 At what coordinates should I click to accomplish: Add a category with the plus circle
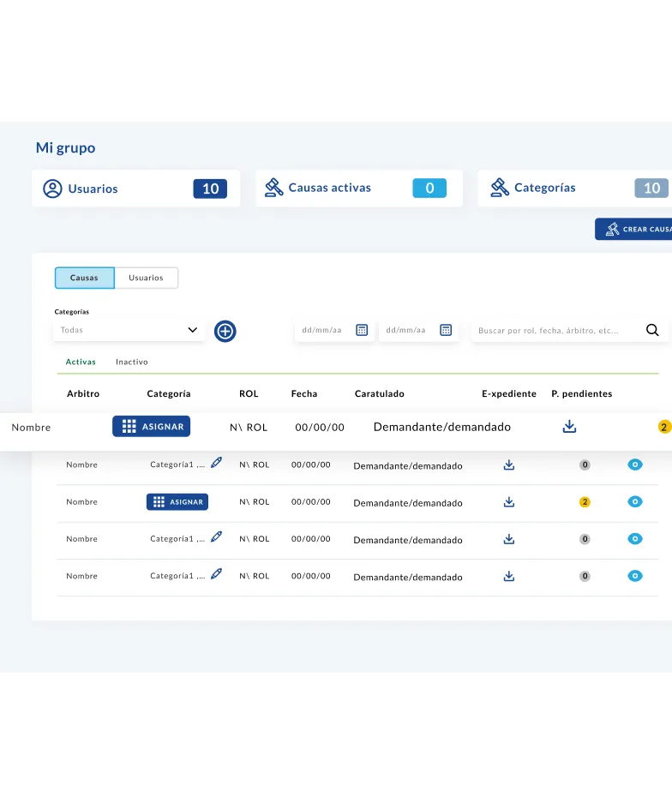225,332
